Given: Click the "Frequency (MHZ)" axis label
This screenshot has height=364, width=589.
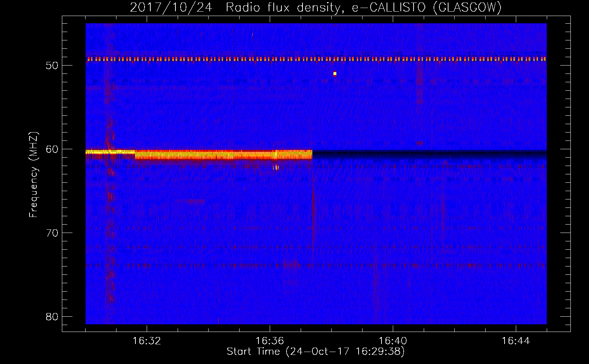Looking at the screenshot, I should point(33,175).
